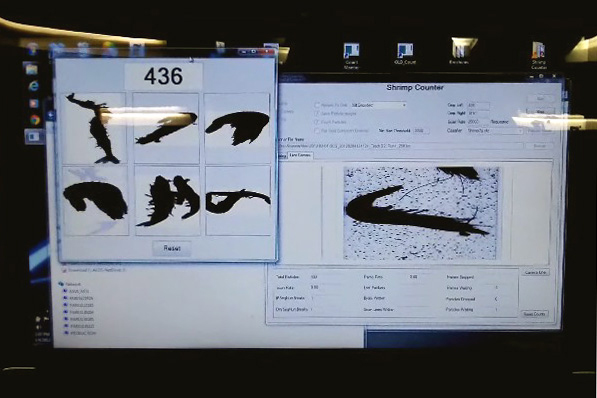Toggle the Count Particles checkbox
This screenshot has width=597, height=398.
coord(316,122)
